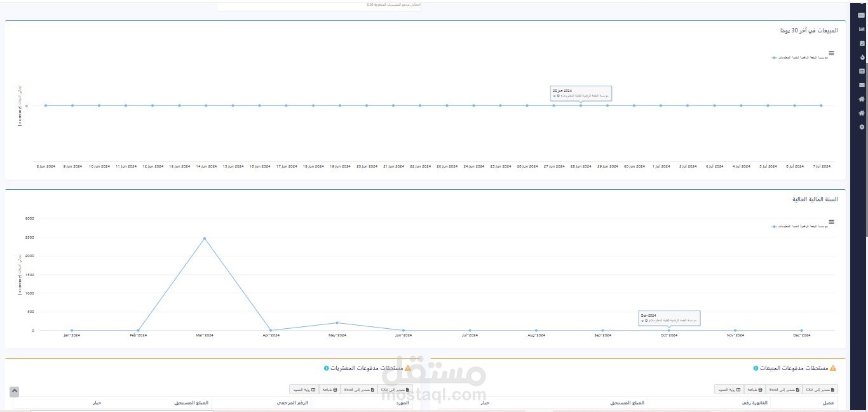The height and width of the screenshot is (412, 868).
Task: Sort the purchases table by المورد column
Action: (x=403, y=402)
